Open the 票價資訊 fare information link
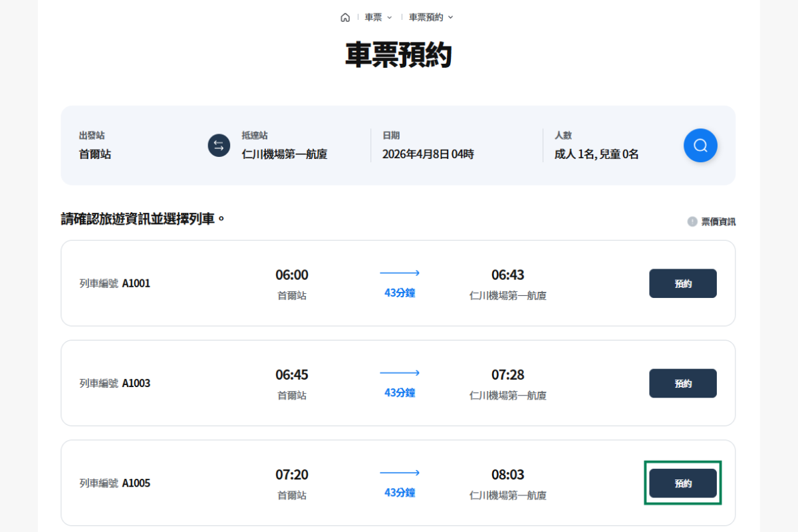This screenshot has width=798, height=532. click(x=718, y=221)
